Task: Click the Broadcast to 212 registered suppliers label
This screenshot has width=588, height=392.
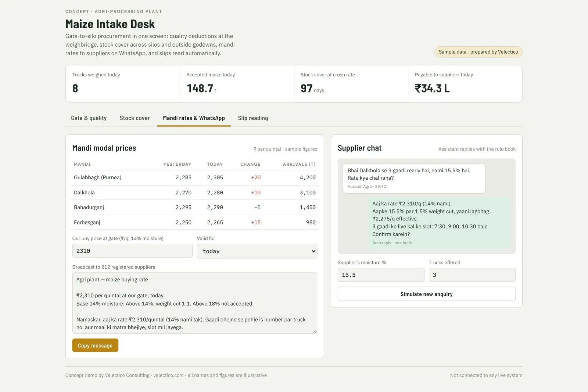Action: (x=114, y=267)
